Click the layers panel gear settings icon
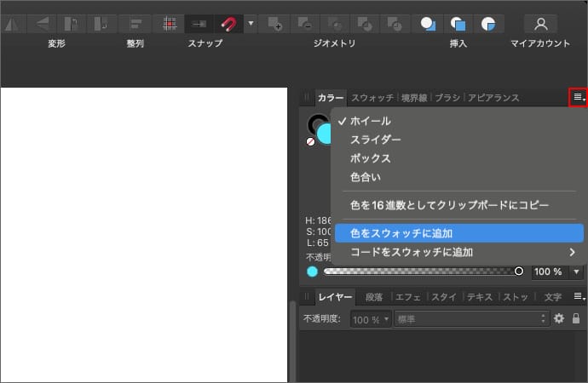Viewport: 588px width, 383px height. point(559,319)
